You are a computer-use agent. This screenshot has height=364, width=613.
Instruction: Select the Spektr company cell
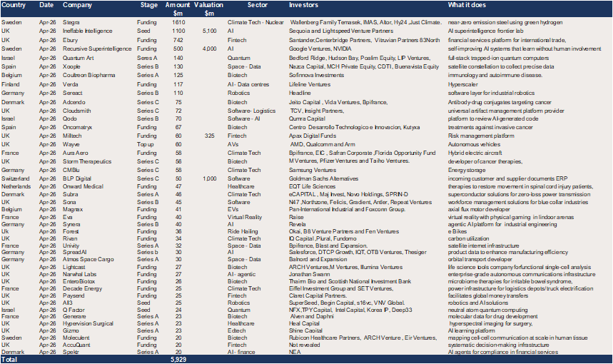click(x=71, y=352)
